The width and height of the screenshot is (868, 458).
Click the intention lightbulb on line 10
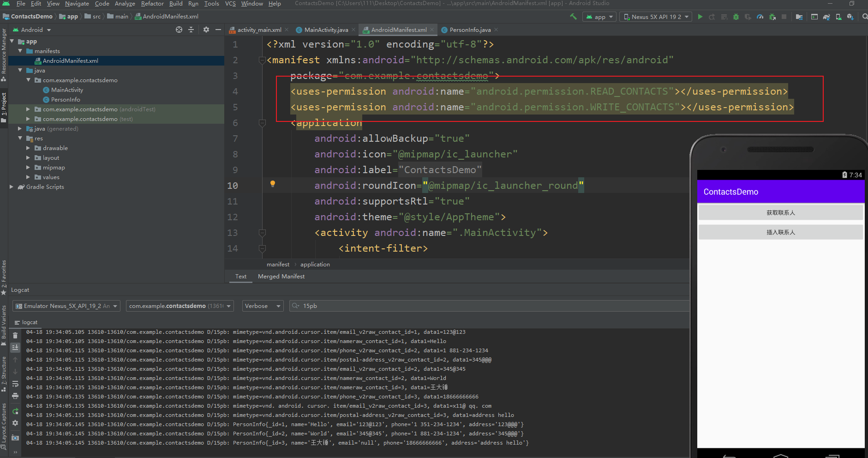(x=273, y=184)
